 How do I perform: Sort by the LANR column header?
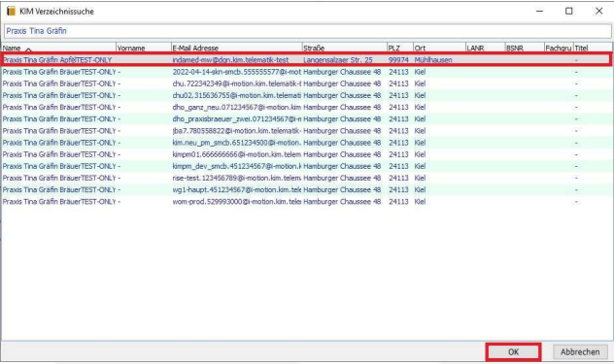pos(485,48)
